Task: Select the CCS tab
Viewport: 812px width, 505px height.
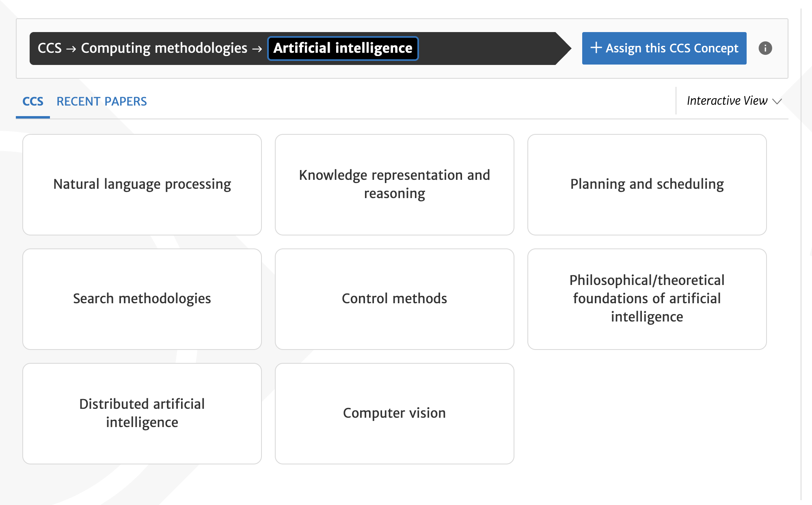Action: pyautogui.click(x=33, y=101)
